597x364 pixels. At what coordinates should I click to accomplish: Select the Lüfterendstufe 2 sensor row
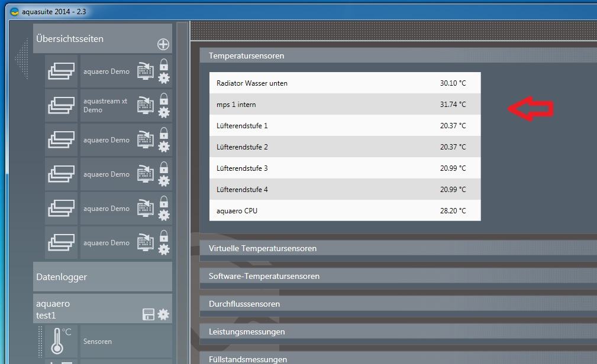[345, 147]
